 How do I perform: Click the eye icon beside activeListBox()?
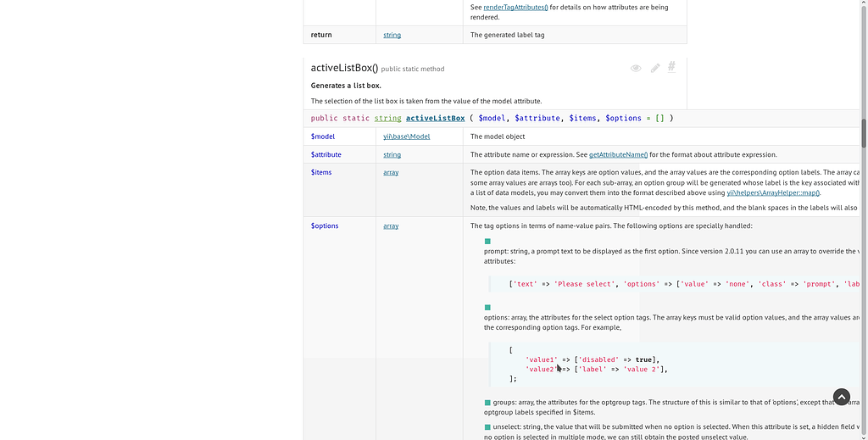(636, 68)
